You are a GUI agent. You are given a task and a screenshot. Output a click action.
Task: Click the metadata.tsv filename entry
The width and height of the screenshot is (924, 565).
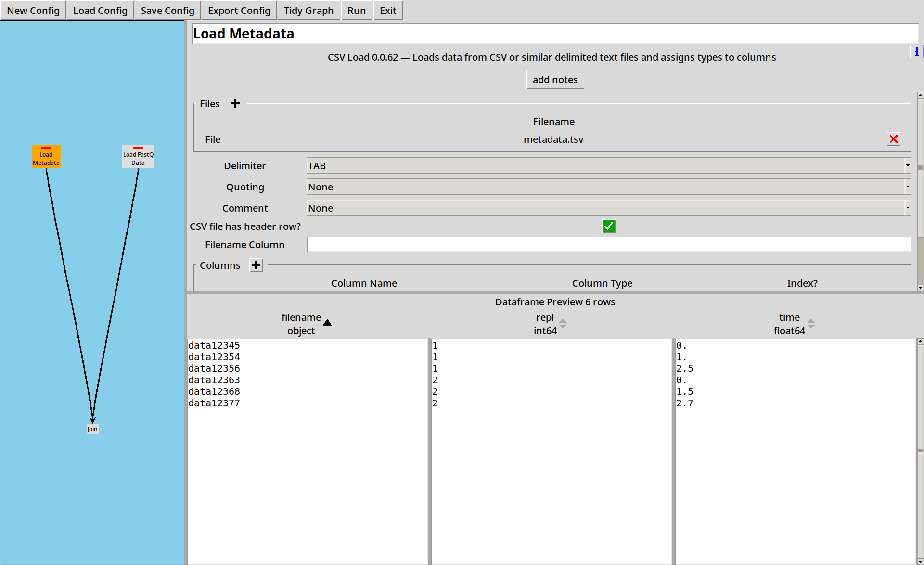pos(553,139)
